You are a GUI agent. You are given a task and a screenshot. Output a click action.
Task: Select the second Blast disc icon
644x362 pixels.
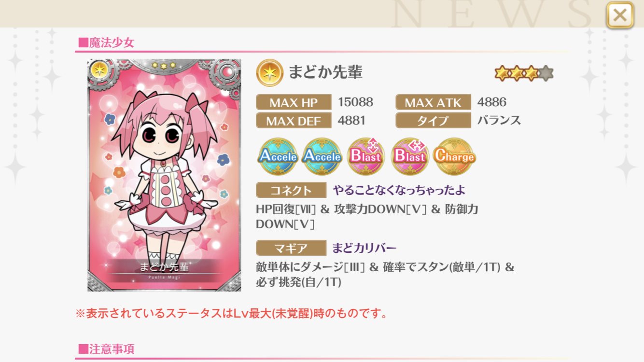(410, 156)
